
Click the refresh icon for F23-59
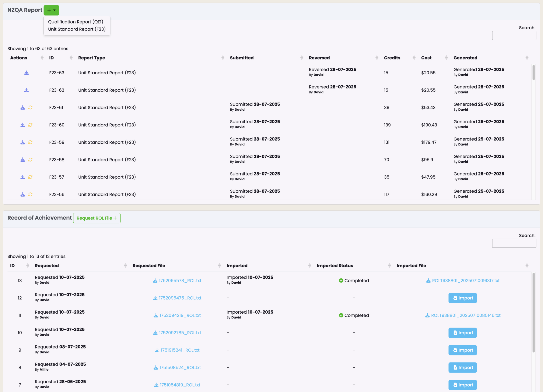30,142
